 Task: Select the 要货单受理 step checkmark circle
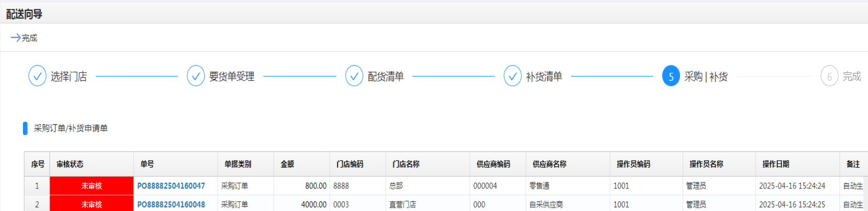click(x=196, y=76)
